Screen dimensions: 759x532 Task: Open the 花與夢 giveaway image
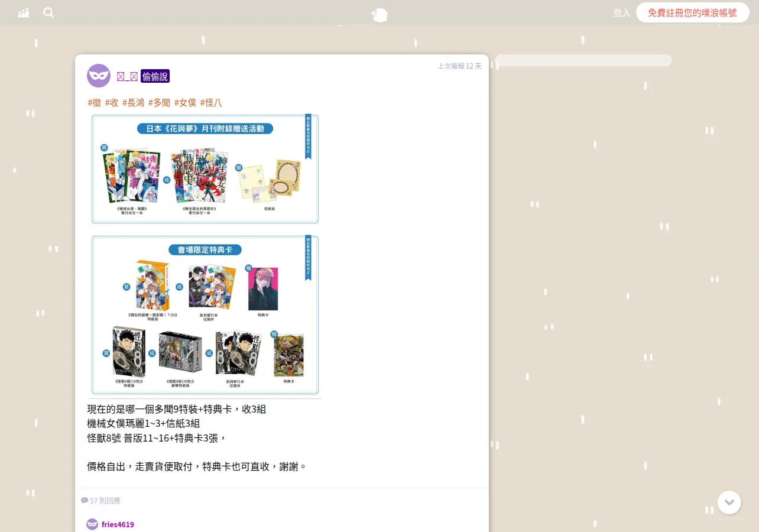click(x=205, y=169)
